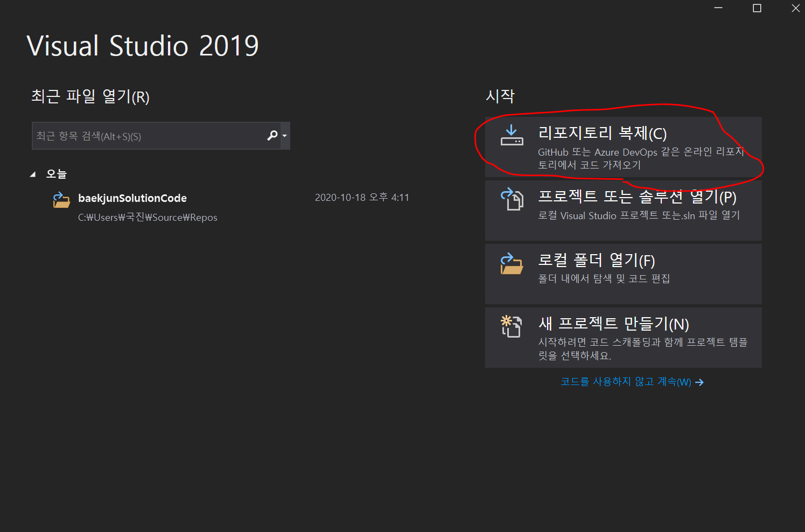Minimize the Visual Studio 2019 window
805x532 pixels.
pos(718,8)
